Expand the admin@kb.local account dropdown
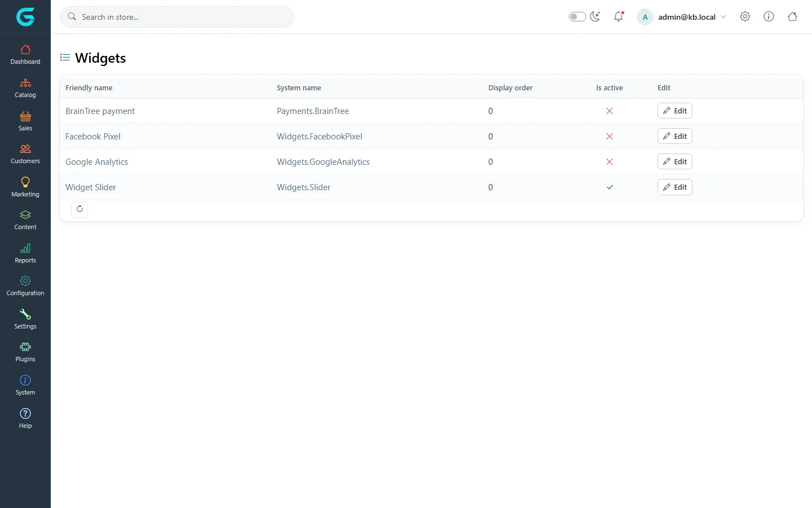Screen dimensions: 812x508 point(682,17)
